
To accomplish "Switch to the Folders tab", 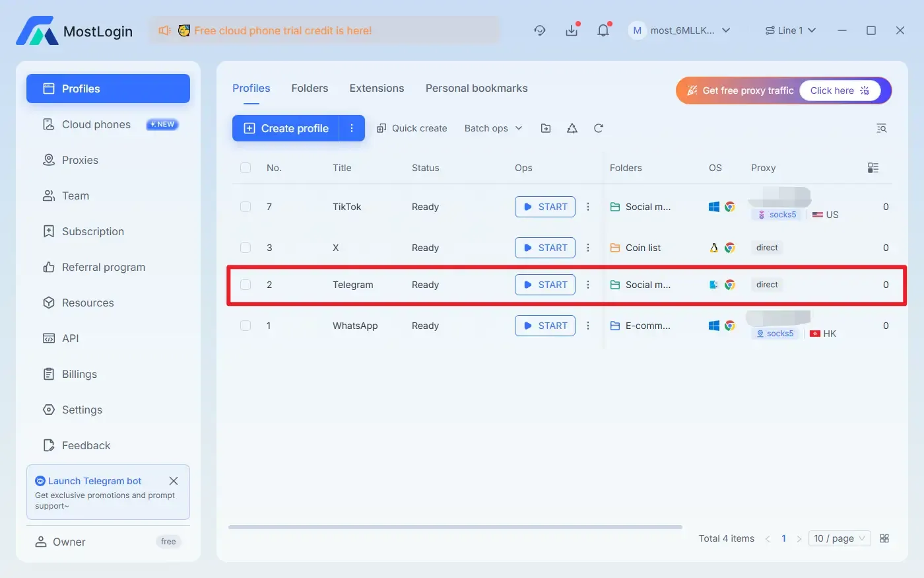I will coord(310,88).
